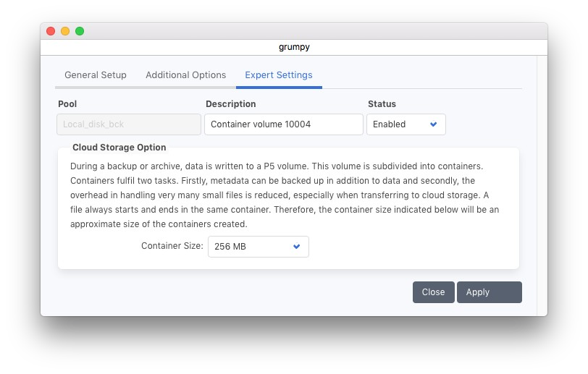This screenshot has width=588, height=374.
Task: Close the window with the red button
Action: point(51,31)
